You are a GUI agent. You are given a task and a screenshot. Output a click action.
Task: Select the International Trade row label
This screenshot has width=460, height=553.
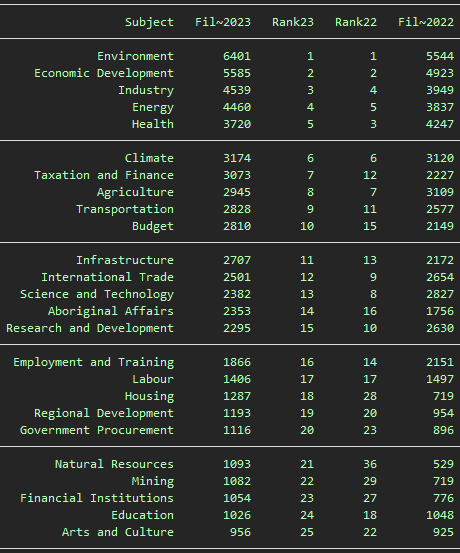107,277
